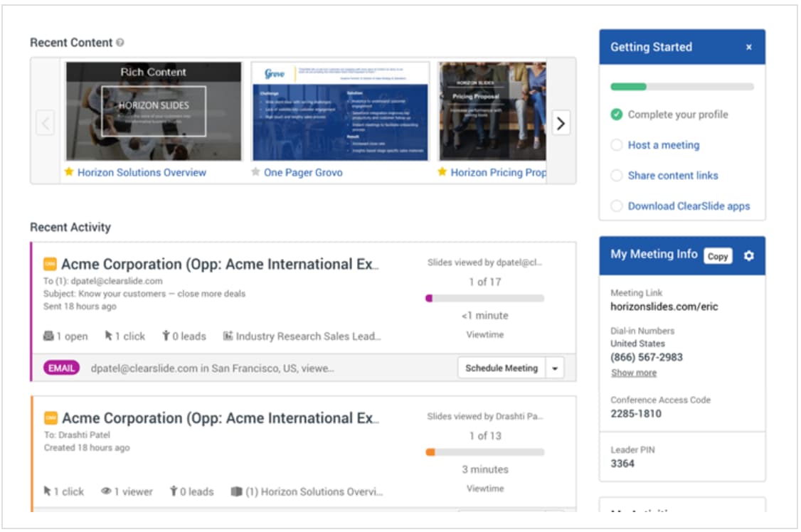
Task: Close the Getting Started panel
Action: coord(749,47)
